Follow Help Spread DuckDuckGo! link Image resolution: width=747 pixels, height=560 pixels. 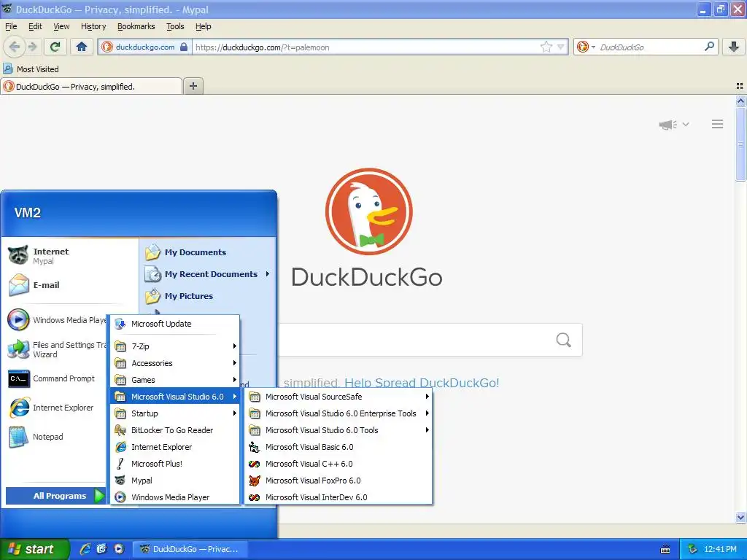click(422, 383)
